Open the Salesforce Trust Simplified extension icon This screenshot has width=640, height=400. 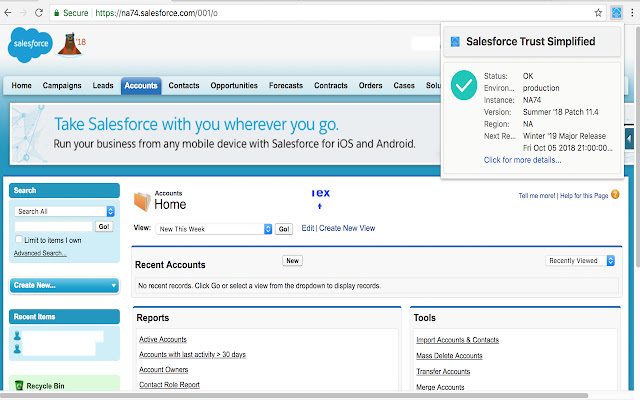(616, 13)
